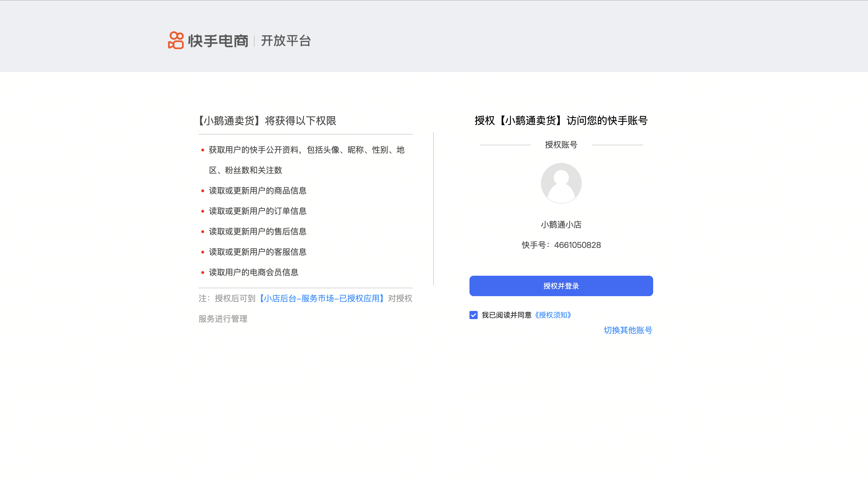The width and height of the screenshot is (868, 483).
Task: Click the 授权并登录 button
Action: pos(561,286)
